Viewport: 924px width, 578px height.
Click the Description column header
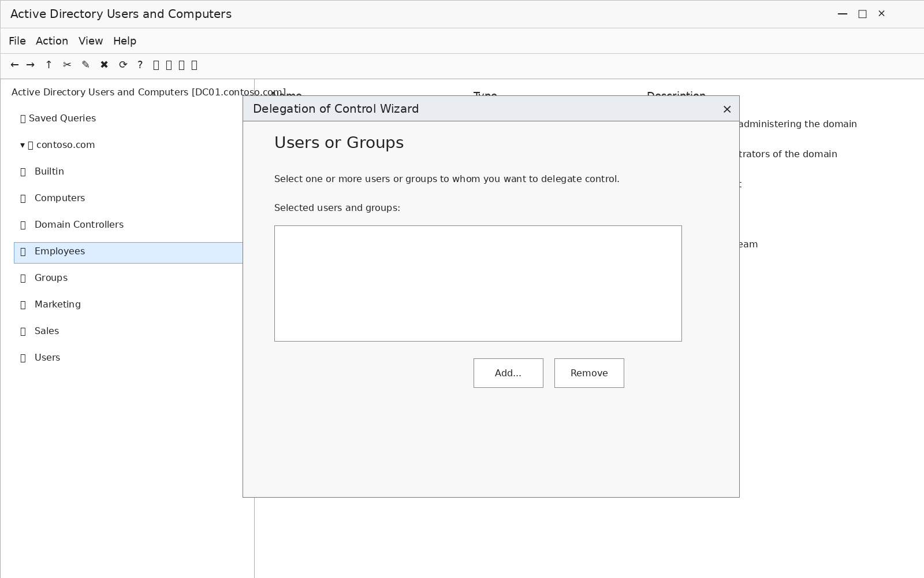(676, 93)
